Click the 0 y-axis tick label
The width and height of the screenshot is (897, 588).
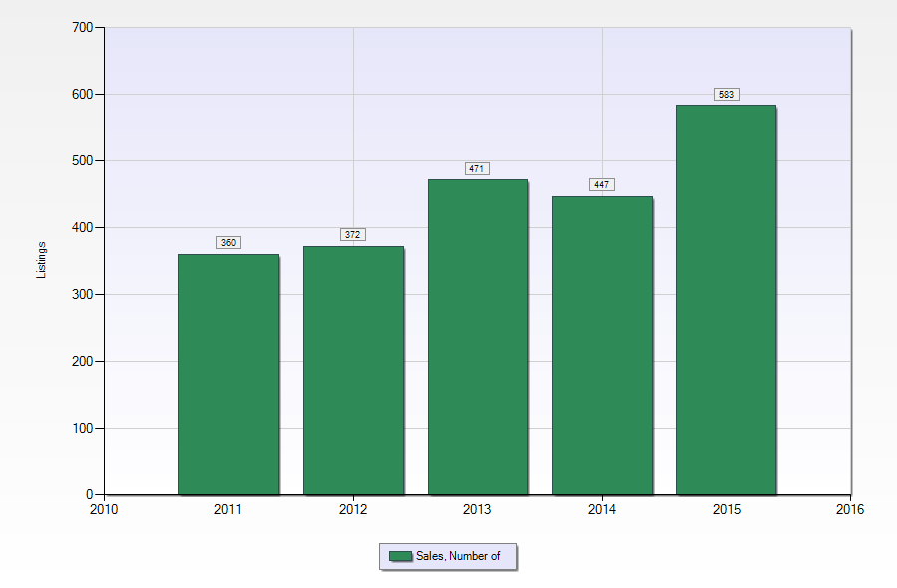[90, 494]
